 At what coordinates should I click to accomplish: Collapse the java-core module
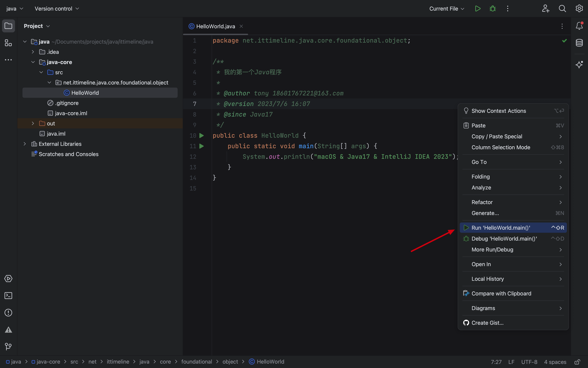click(x=33, y=62)
